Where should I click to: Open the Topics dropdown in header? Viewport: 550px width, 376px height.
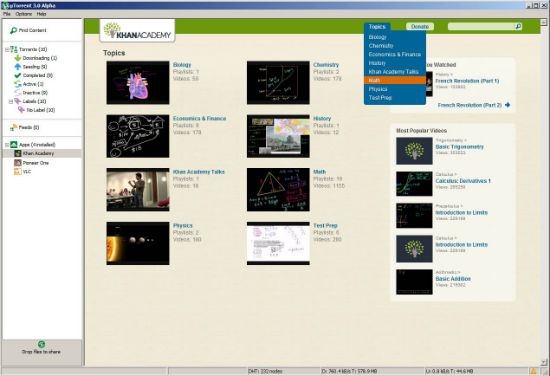pyautogui.click(x=377, y=27)
